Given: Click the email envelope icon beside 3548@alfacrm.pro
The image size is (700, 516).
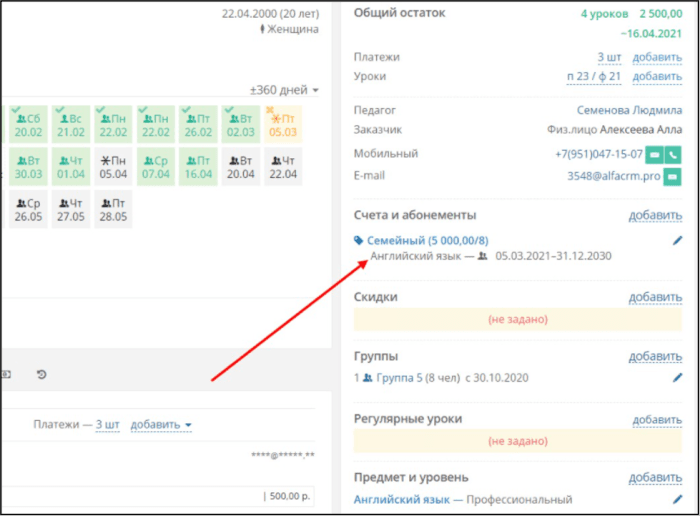Looking at the screenshot, I should (672, 177).
